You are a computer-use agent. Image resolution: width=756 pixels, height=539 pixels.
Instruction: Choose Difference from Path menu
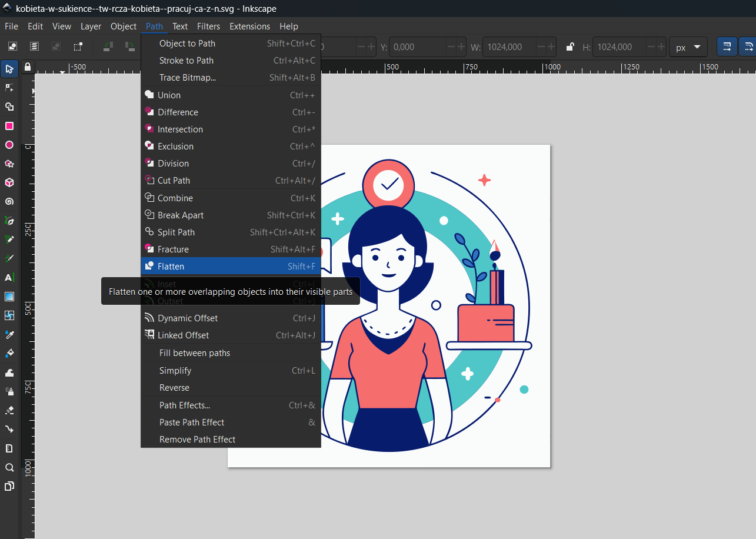(231, 112)
